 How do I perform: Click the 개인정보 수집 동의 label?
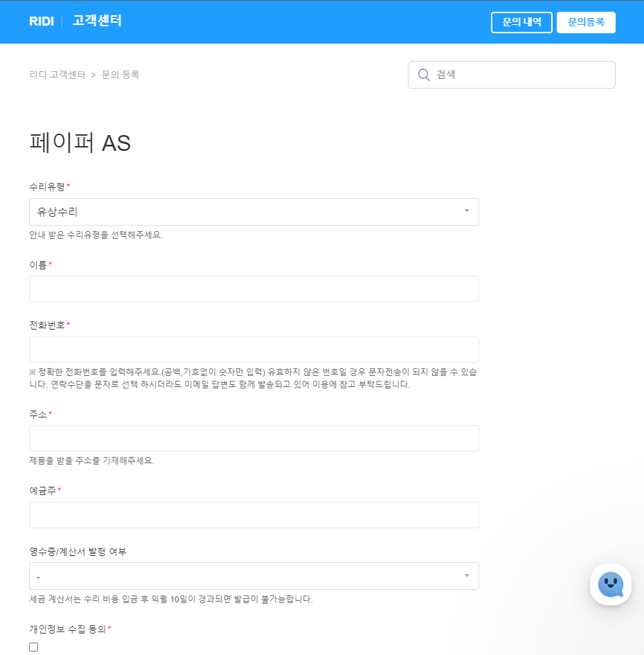67,629
